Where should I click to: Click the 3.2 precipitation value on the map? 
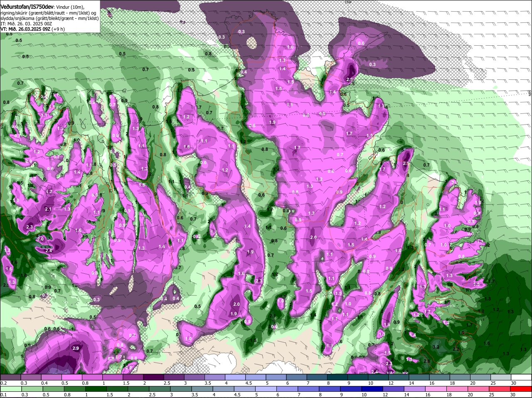[436, 346]
